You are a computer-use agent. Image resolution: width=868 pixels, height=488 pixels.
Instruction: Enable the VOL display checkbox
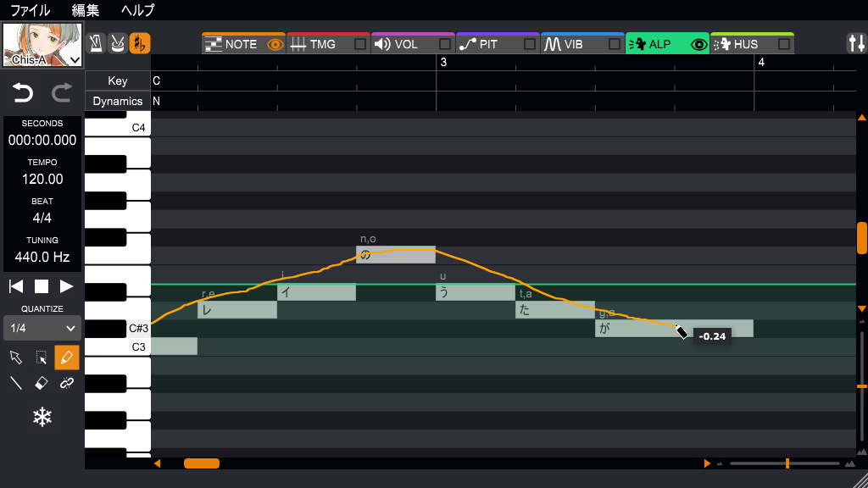pos(444,44)
